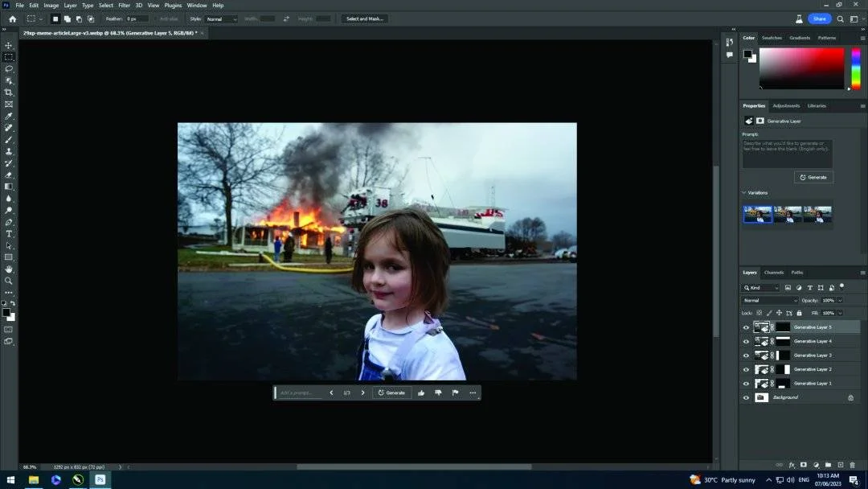Click the search icon near Share

pos(841,18)
